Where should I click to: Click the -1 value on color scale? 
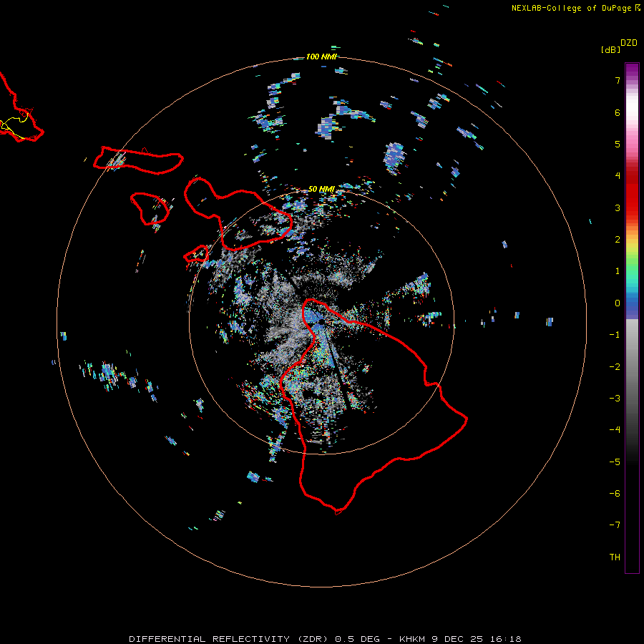click(x=615, y=335)
